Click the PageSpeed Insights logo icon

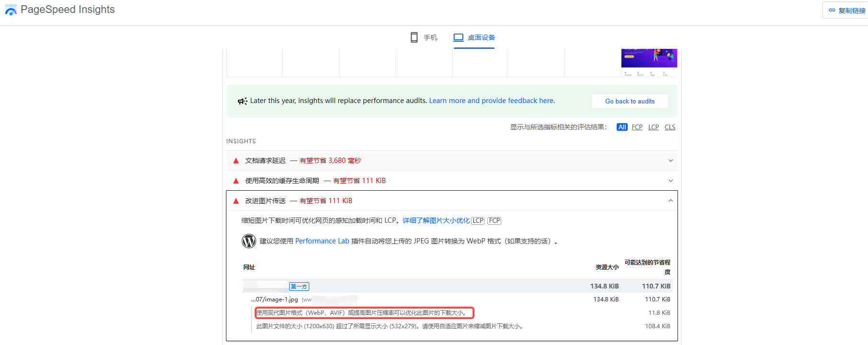(x=11, y=10)
